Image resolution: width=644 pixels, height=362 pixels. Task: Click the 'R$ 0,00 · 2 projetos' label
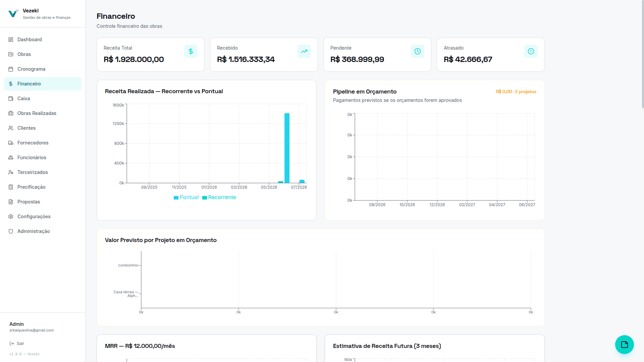[x=516, y=92]
